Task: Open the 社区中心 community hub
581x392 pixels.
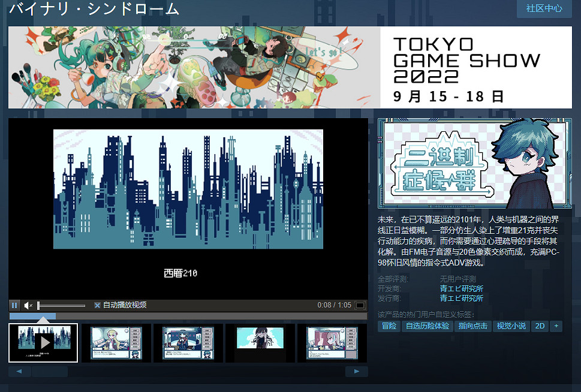Action: pos(544,8)
